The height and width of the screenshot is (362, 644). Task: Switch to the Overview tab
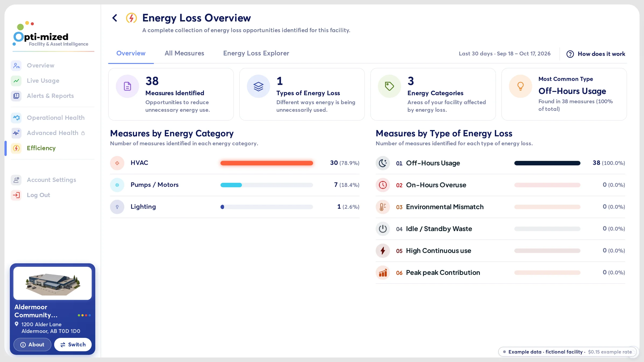131,53
